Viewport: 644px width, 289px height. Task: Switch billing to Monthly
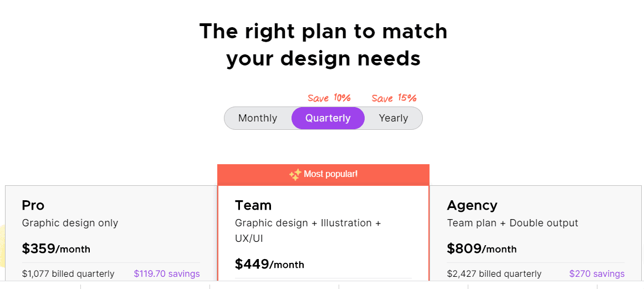[x=258, y=118]
